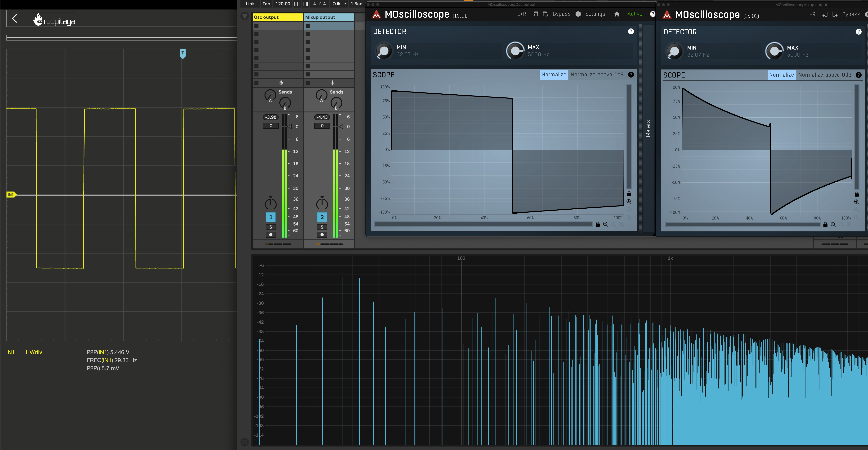Arm the Osc output track for recording
The width and height of the screenshot is (868, 450).
pos(271,235)
